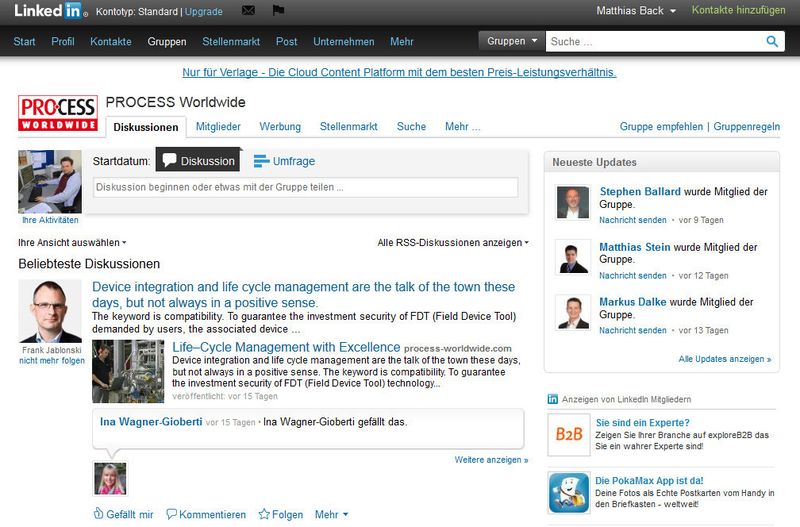The width and height of the screenshot is (800, 527).
Task: Open the article thumbnail image
Action: pyautogui.click(x=128, y=371)
